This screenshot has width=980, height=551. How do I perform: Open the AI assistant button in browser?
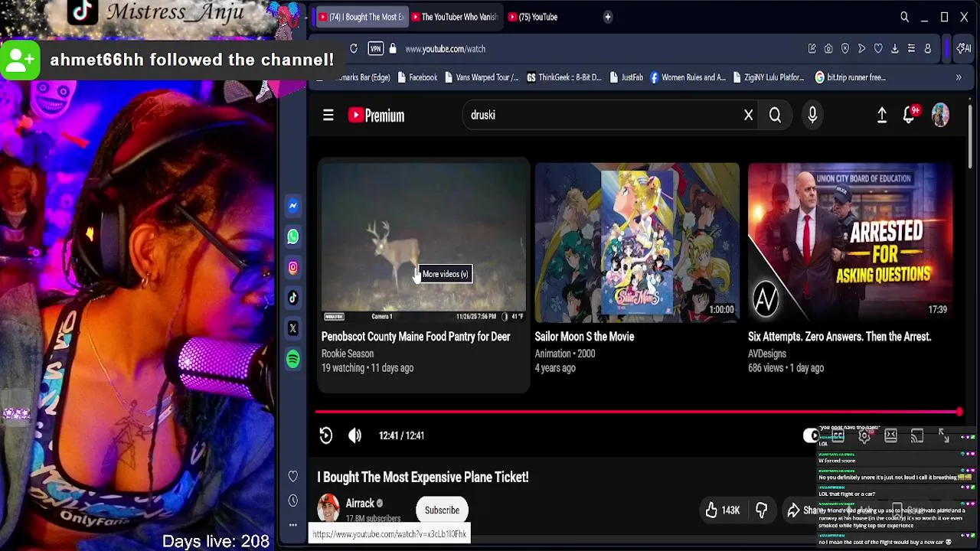(x=963, y=49)
